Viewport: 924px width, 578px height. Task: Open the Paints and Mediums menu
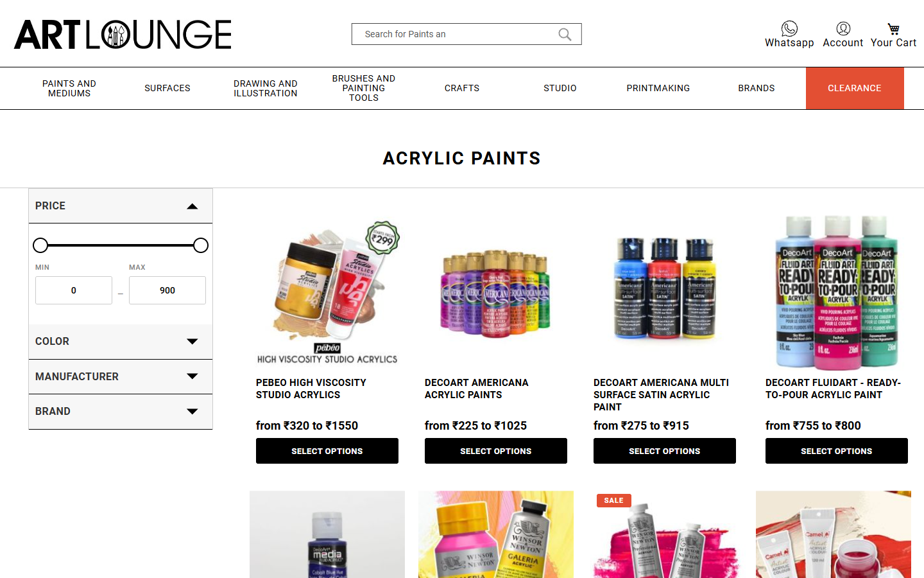point(69,89)
